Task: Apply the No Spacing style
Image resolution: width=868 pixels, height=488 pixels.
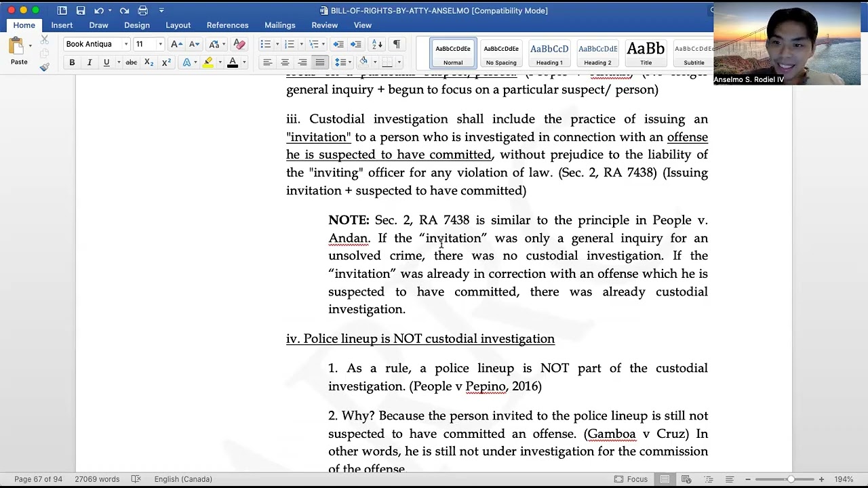Action: [x=501, y=54]
